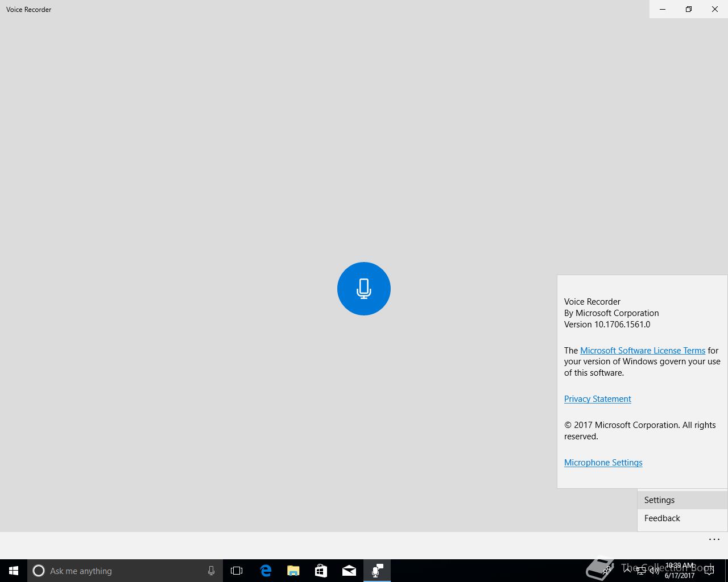Viewport: 728px width, 582px height.
Task: Restore down the Voice Recorder window
Action: coord(689,9)
